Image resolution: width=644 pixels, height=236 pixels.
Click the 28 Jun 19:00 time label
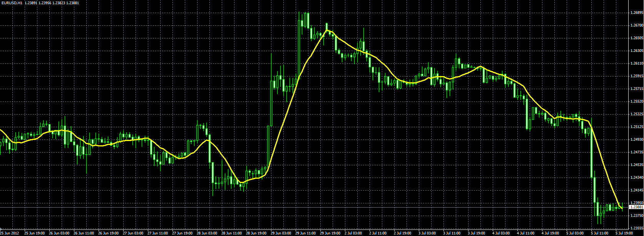[256, 233]
